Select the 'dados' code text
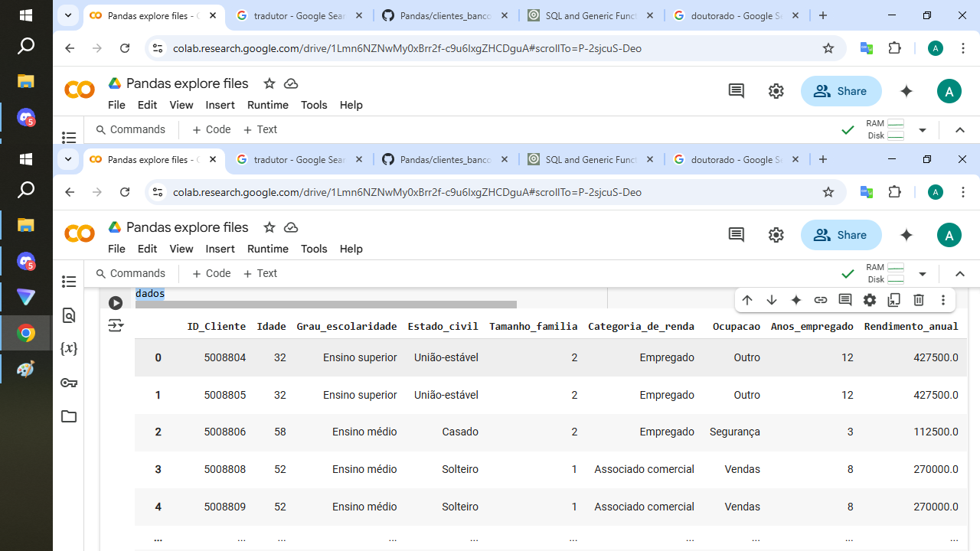 [150, 294]
